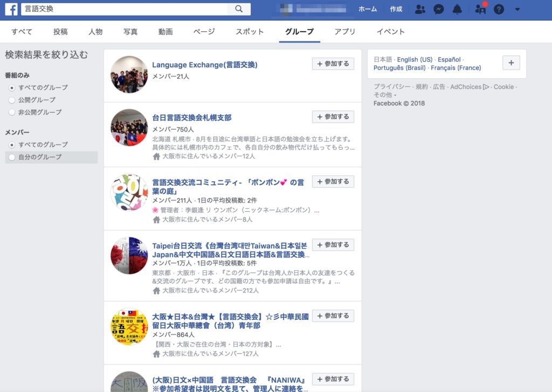
Task: Select すべてのグループ under メンバー
Action: [12, 145]
